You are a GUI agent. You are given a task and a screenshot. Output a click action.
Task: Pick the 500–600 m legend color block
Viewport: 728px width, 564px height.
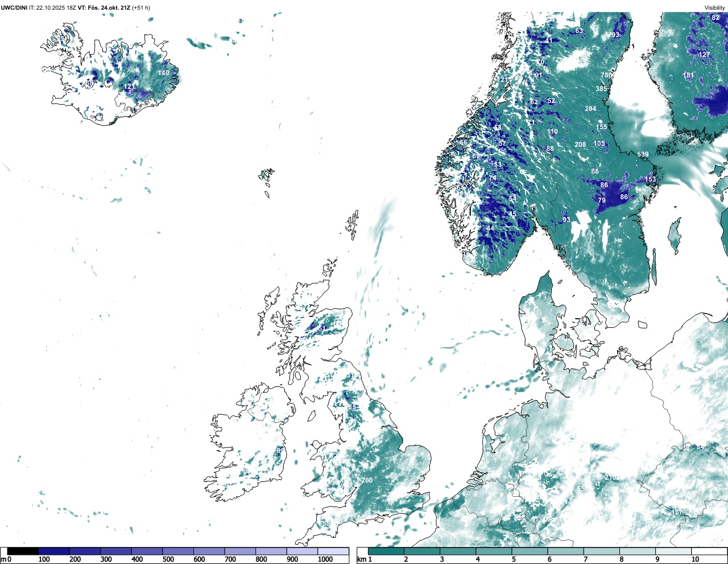point(178,551)
